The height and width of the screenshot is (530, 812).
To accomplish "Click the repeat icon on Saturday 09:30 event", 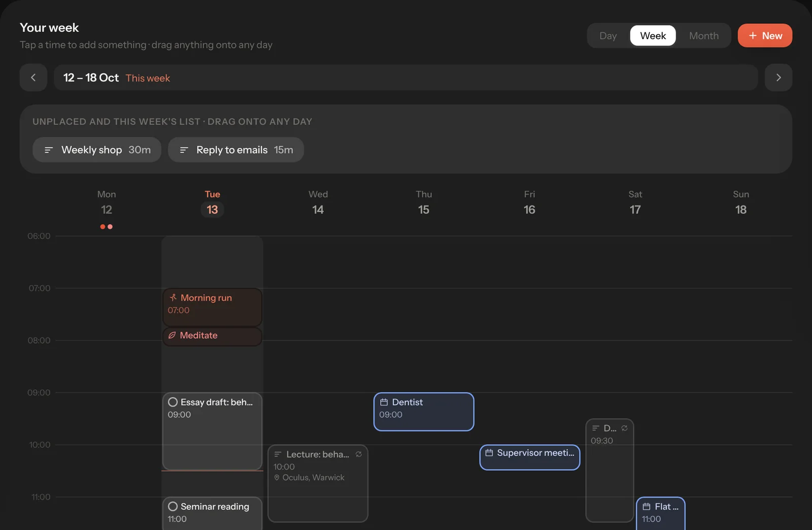I will pos(624,428).
